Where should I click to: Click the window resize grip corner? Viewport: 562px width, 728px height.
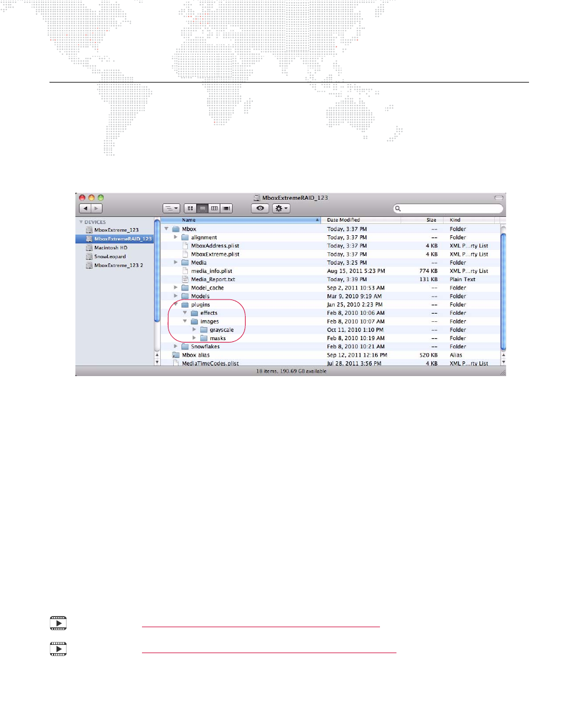point(503,372)
